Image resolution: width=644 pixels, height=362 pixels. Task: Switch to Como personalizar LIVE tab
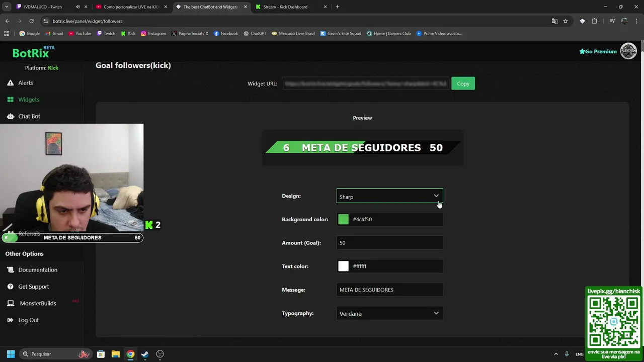131,7
